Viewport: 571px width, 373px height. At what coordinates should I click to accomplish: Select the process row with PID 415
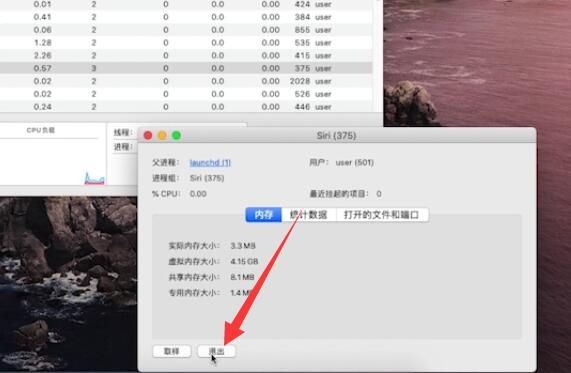pyautogui.click(x=186, y=55)
